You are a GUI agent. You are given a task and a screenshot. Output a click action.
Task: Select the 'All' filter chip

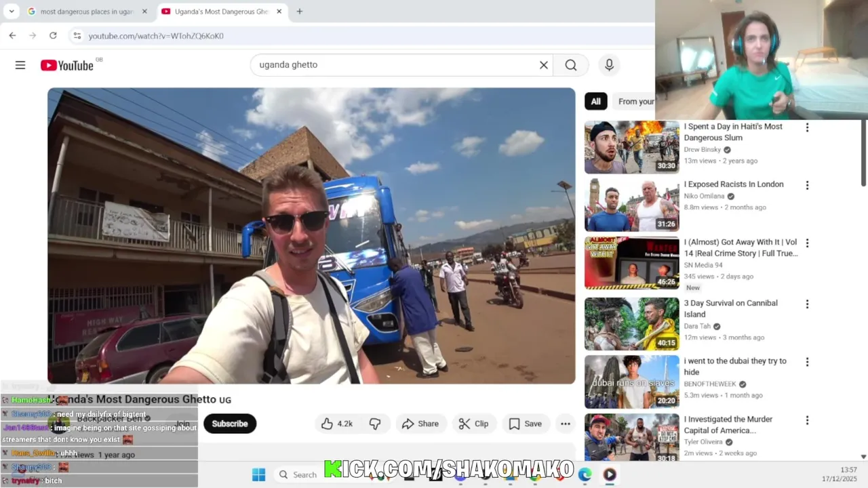(595, 102)
